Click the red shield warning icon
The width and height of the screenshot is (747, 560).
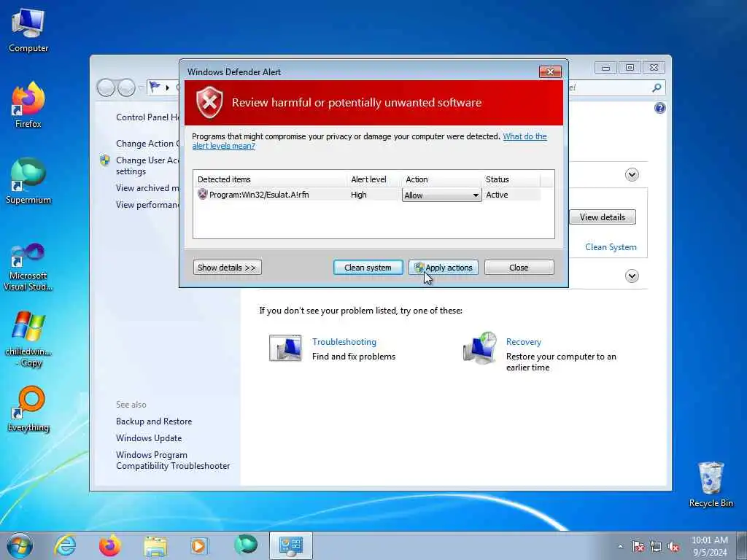click(x=209, y=102)
